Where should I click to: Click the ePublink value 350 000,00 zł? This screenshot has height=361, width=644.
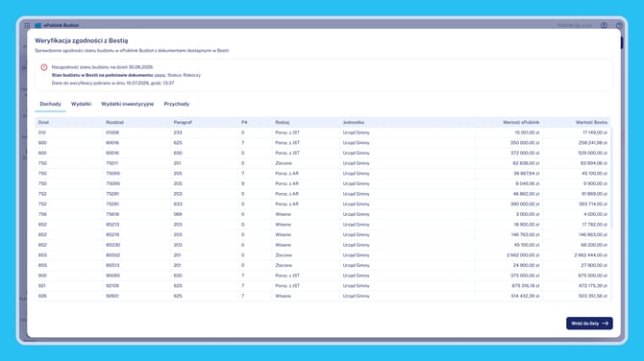(x=525, y=143)
